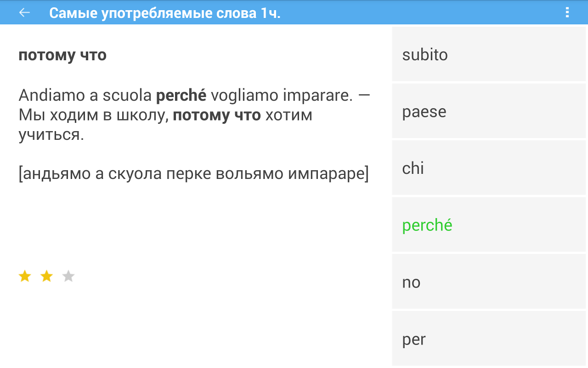588x368 pixels.
Task: Click the first gold star
Action: pyautogui.click(x=25, y=276)
